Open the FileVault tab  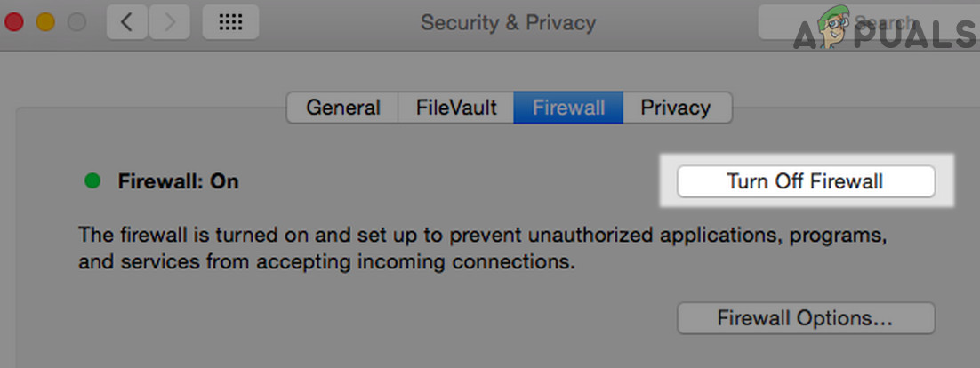click(454, 108)
